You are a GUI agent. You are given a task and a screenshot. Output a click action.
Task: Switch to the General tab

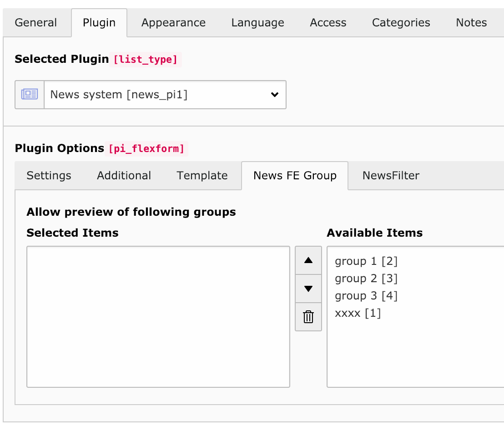[x=36, y=23]
